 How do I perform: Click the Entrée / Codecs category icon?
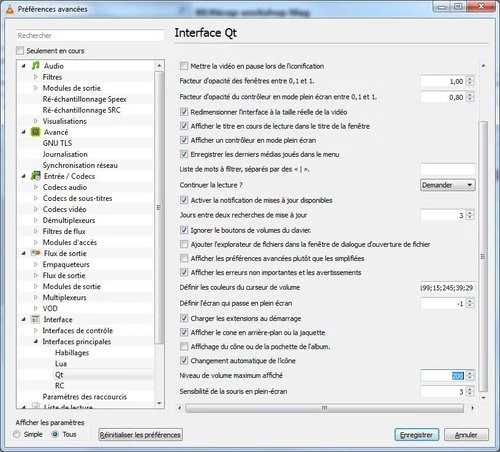[x=36, y=176]
